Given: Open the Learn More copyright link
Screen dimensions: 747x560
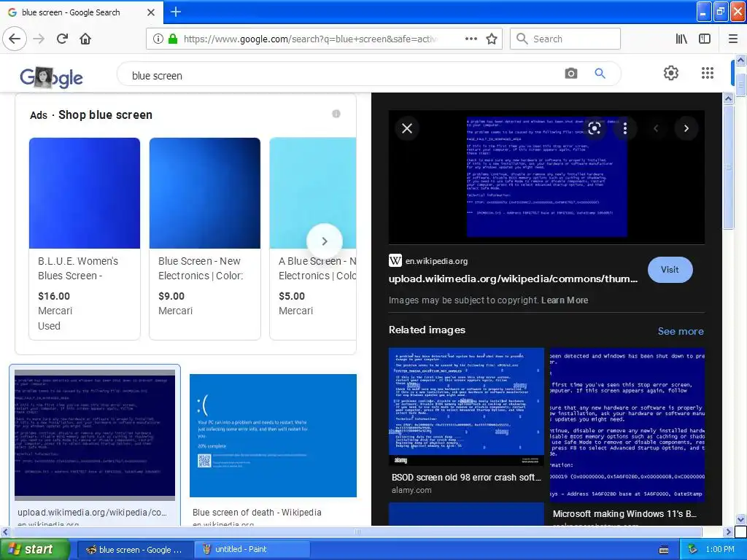Looking at the screenshot, I should pyautogui.click(x=565, y=300).
